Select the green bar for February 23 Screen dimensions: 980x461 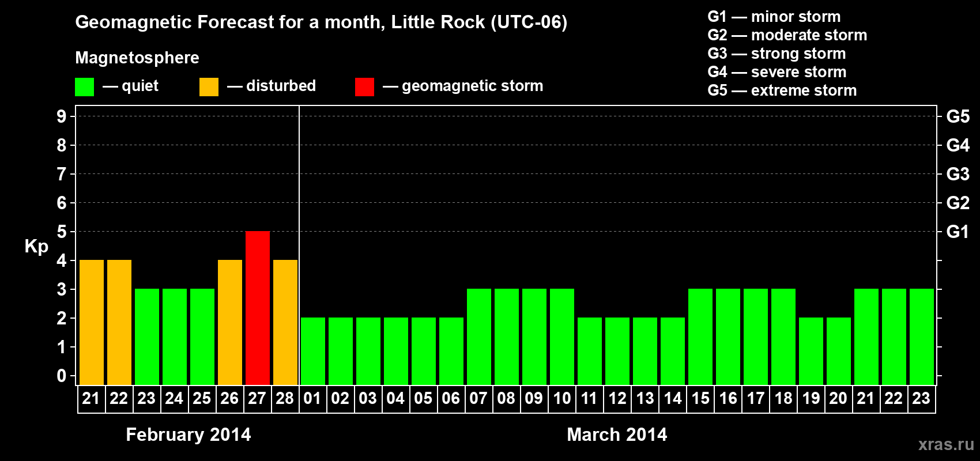click(x=147, y=337)
